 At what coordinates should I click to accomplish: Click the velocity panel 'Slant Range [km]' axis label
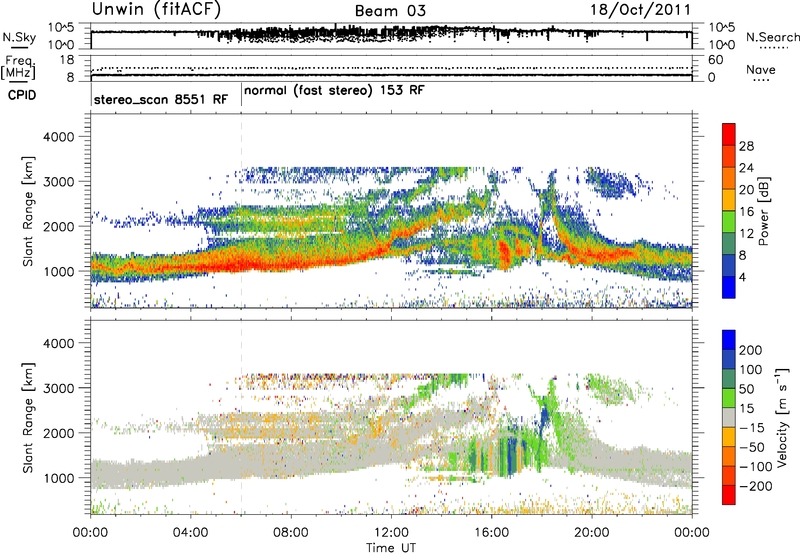(28, 418)
